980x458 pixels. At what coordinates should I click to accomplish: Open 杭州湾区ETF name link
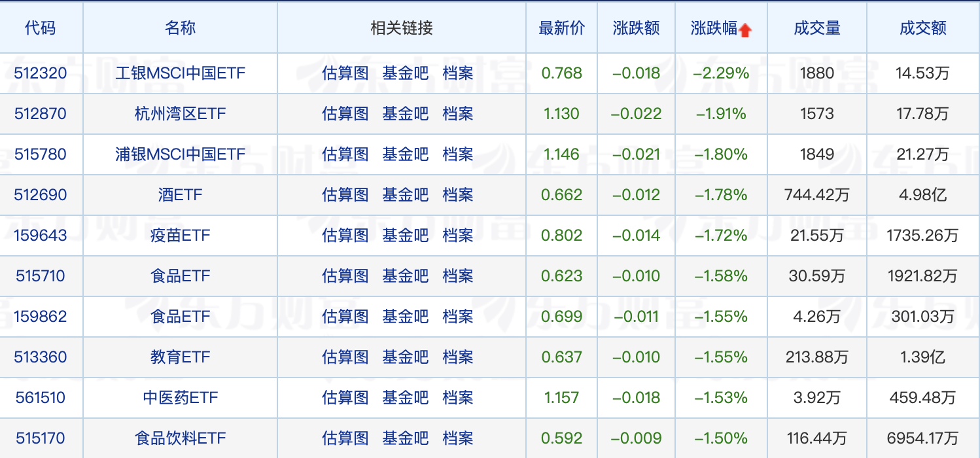[180, 114]
